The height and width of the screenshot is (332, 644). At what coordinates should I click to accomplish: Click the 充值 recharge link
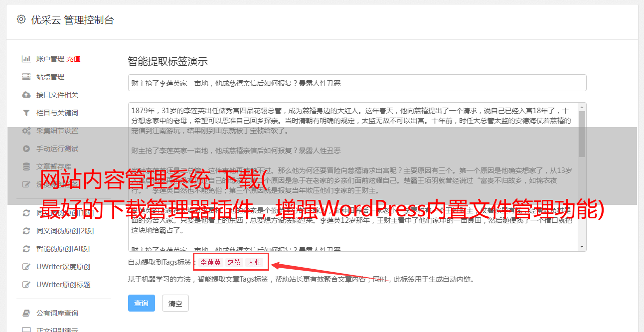(x=73, y=59)
